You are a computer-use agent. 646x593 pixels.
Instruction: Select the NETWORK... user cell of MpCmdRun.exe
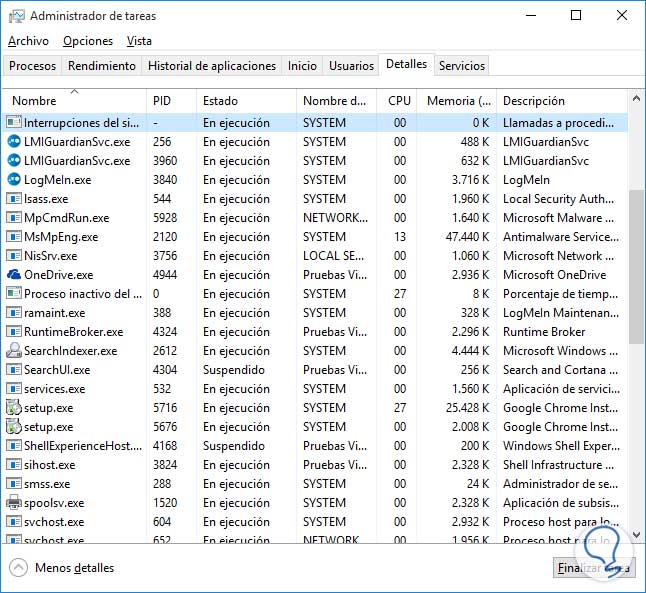335,218
